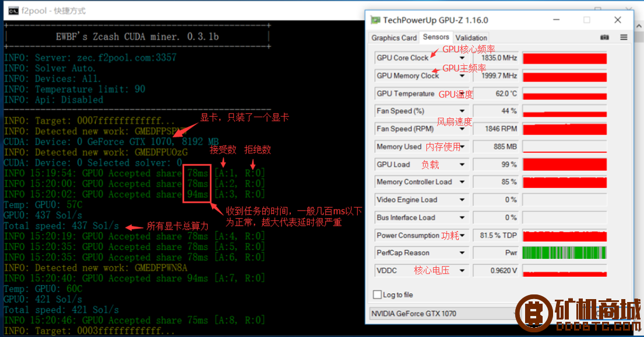The image size is (644, 337).
Task: Maximize the GPU-Z window
Action: click(587, 20)
